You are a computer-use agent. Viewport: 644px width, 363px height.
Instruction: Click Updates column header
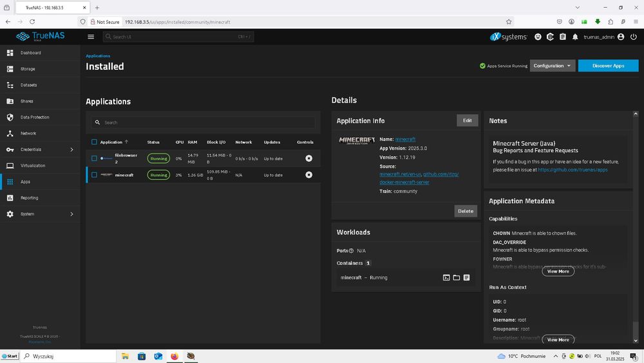(x=272, y=142)
